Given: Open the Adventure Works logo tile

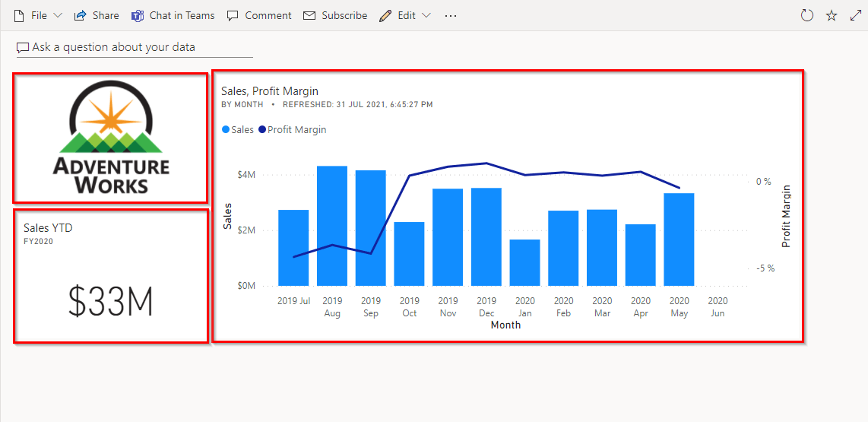Looking at the screenshot, I should coord(110,138).
